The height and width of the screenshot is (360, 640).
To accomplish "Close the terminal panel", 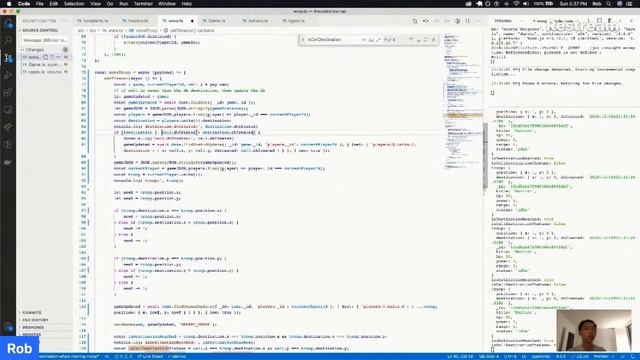I will [x=632, y=20].
